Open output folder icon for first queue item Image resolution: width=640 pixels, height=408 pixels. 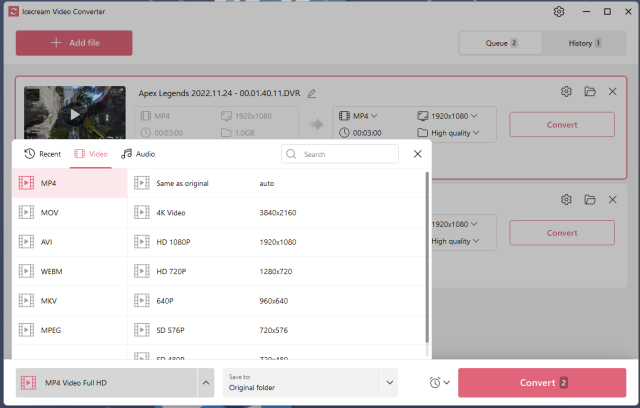[590, 92]
